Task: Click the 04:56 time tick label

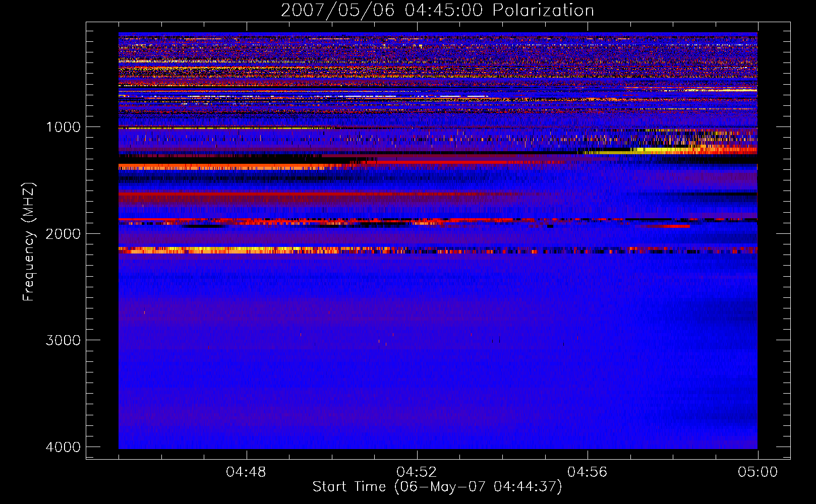Action: click(588, 472)
